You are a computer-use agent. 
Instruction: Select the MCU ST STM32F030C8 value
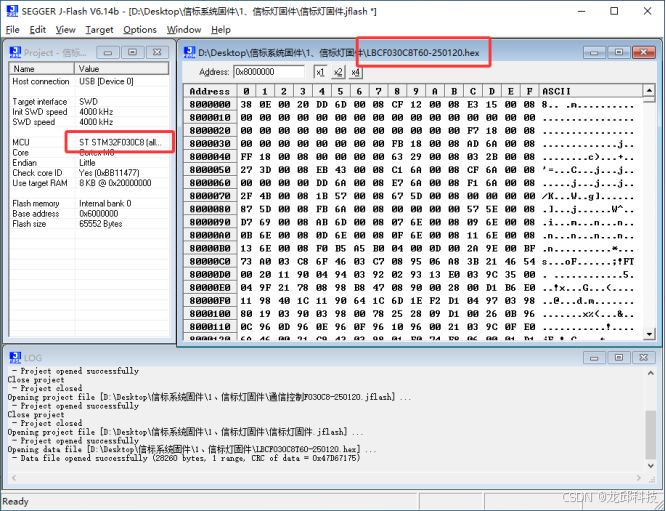tap(120, 142)
